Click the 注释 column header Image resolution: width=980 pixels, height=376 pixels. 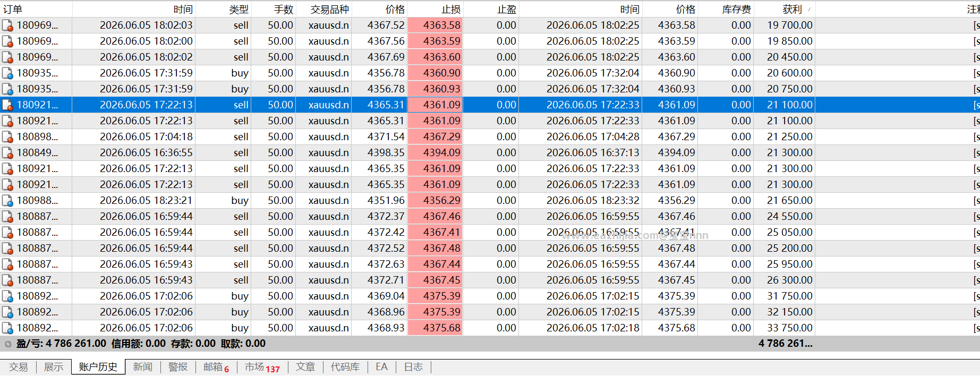point(898,9)
